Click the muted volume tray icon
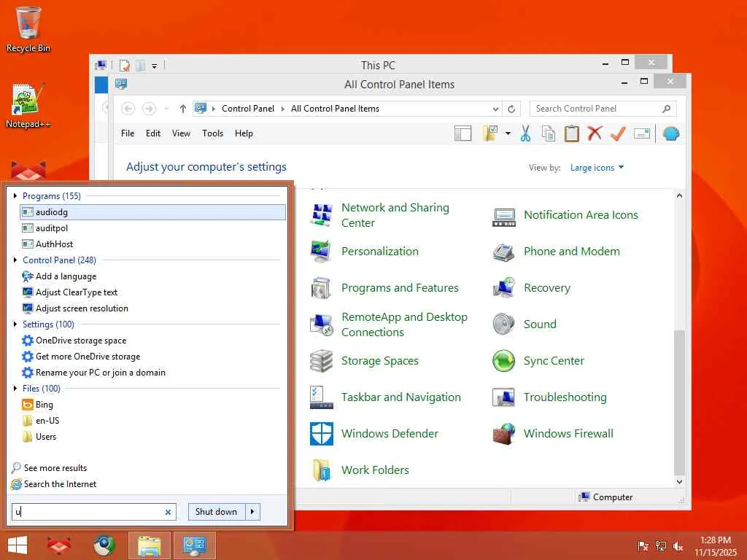 (678, 545)
